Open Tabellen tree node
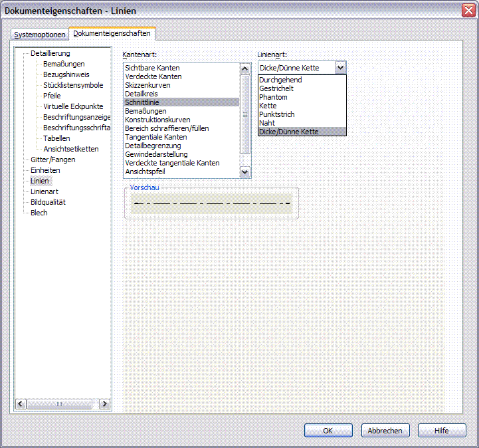479x448 pixels. (56, 138)
